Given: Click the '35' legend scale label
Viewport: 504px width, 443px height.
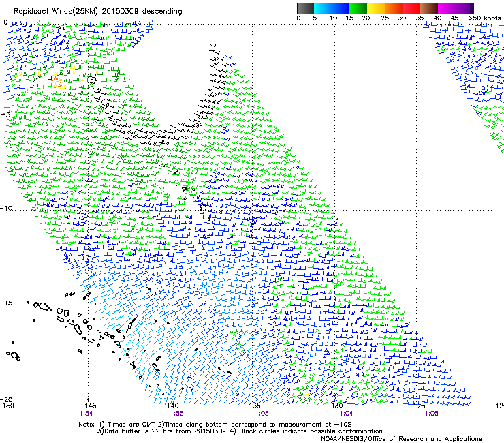Looking at the screenshot, I should tap(420, 18).
